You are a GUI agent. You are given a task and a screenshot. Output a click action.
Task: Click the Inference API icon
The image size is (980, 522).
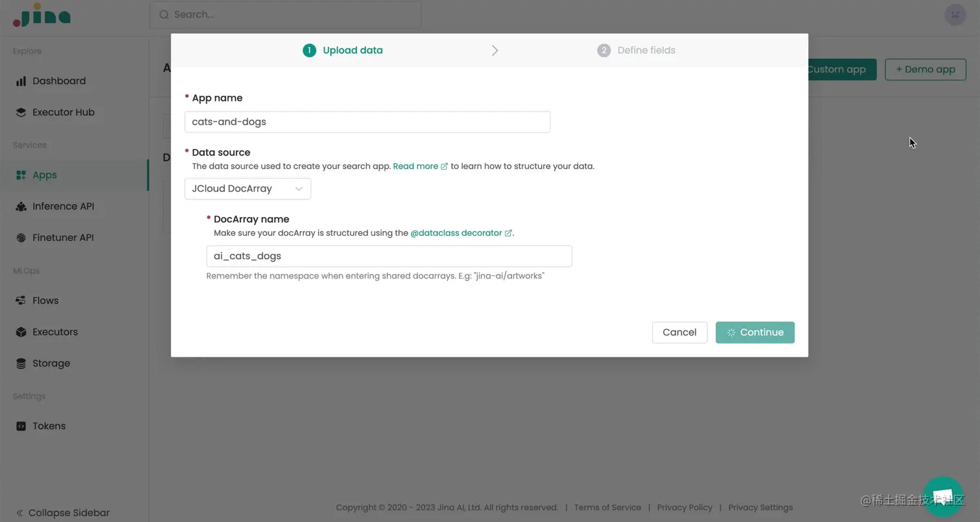[21, 206]
